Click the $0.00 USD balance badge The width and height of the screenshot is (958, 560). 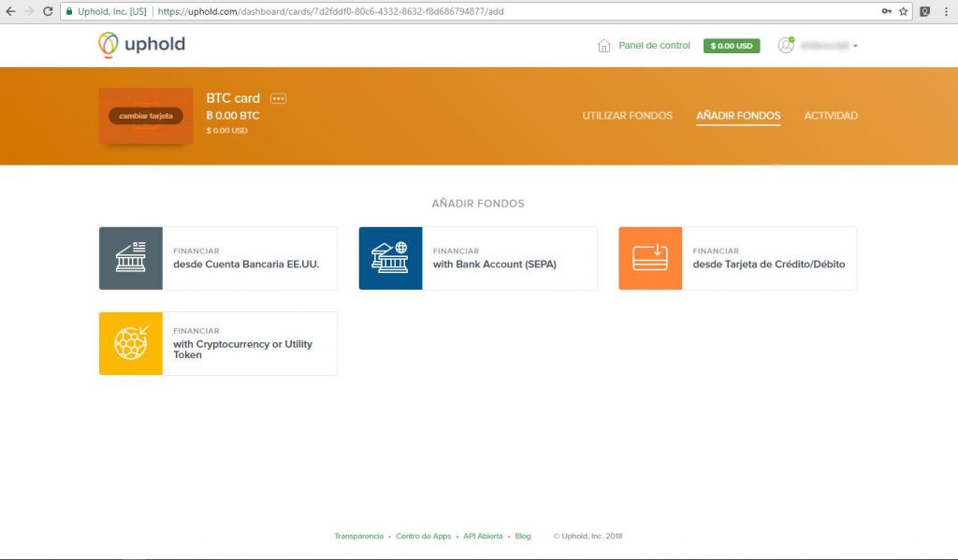click(x=732, y=46)
